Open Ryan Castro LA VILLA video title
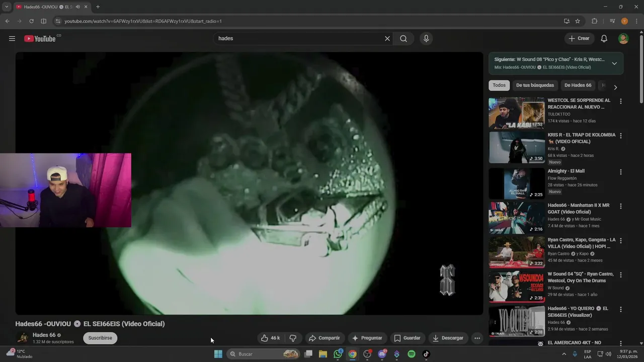 coord(582,243)
